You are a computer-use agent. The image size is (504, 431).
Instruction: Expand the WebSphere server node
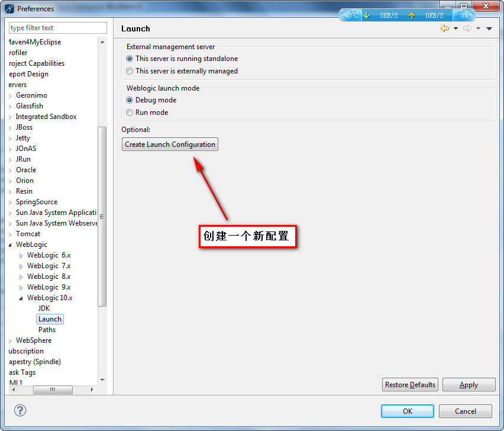click(10, 340)
